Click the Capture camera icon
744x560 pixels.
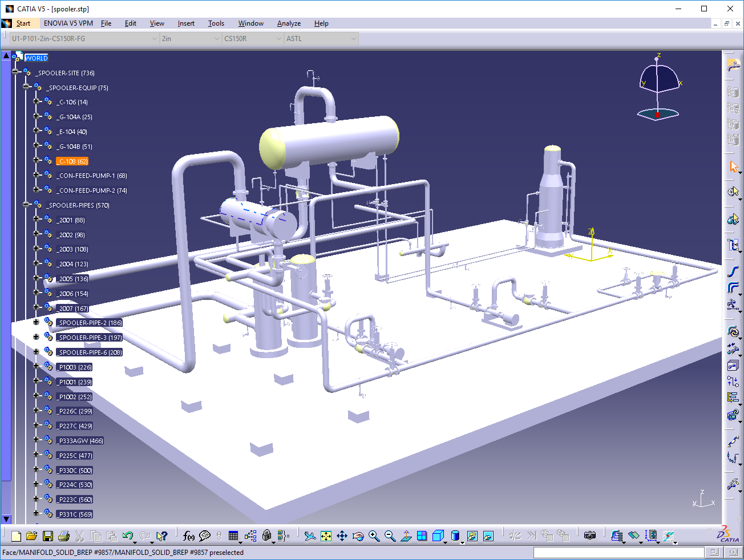pos(590,535)
